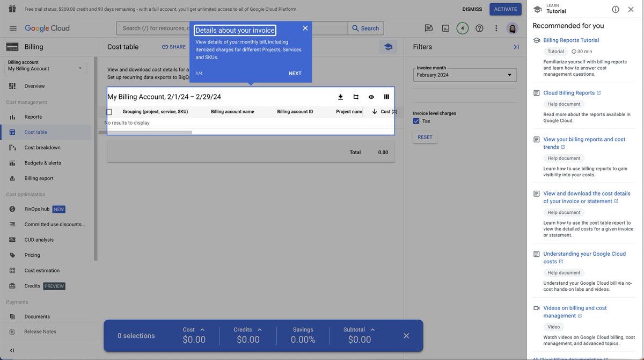644x360 pixels.
Task: Open the Gemini chat assistant icon
Action: 428,28
